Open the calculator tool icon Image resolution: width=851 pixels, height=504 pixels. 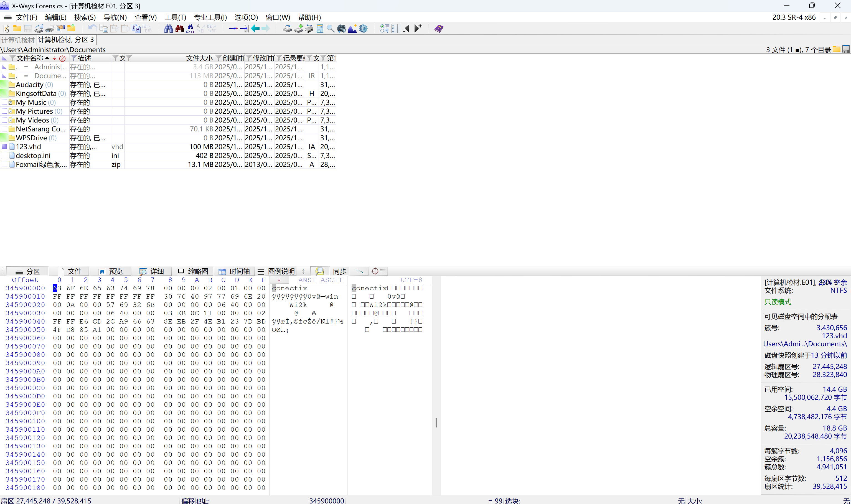click(319, 29)
